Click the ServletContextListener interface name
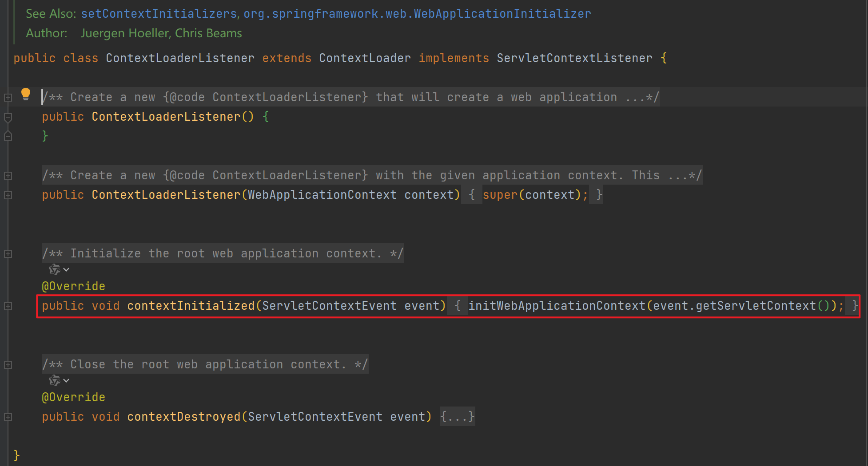 [575, 58]
